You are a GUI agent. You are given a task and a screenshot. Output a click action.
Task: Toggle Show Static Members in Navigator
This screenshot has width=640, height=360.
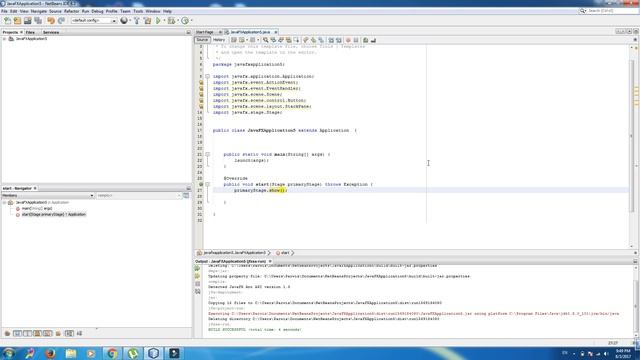[x=27, y=333]
